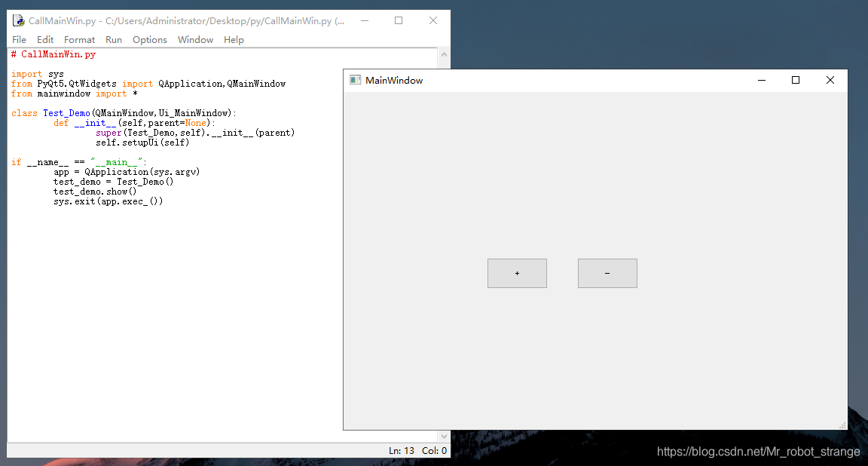
Task: Click the comment line '# CallMainWin.py'
Action: point(53,54)
